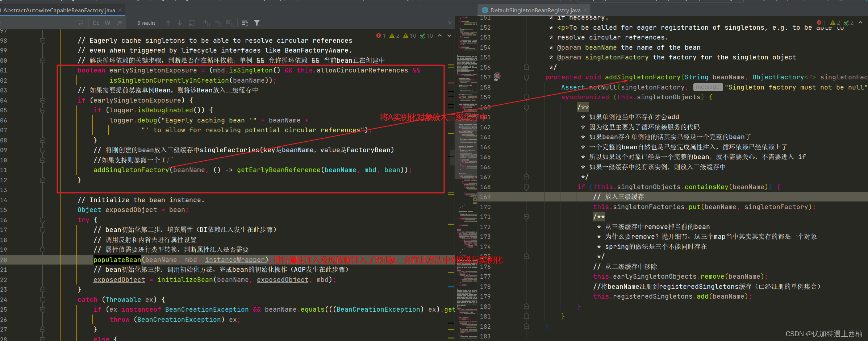Viewport: 868px width, 341px height.
Task: Go to next highlighted error in left editor
Action: tap(449, 36)
